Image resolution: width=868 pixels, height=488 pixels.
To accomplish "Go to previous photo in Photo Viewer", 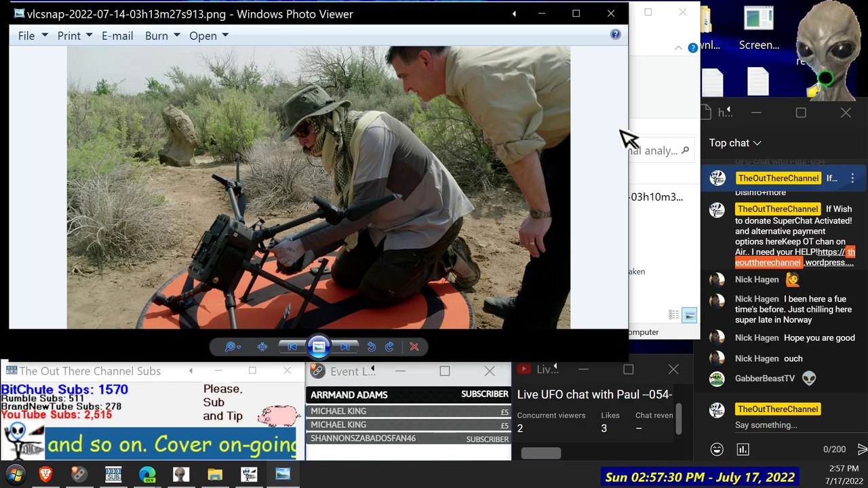I will pos(292,347).
